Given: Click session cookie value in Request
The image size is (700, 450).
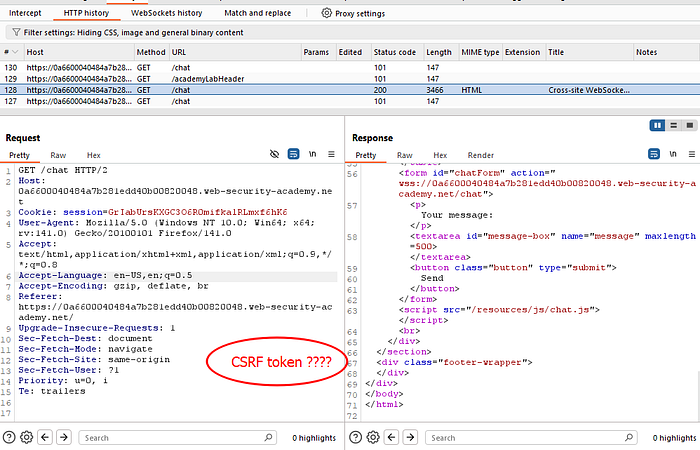Looking at the screenshot, I should pos(198,212).
